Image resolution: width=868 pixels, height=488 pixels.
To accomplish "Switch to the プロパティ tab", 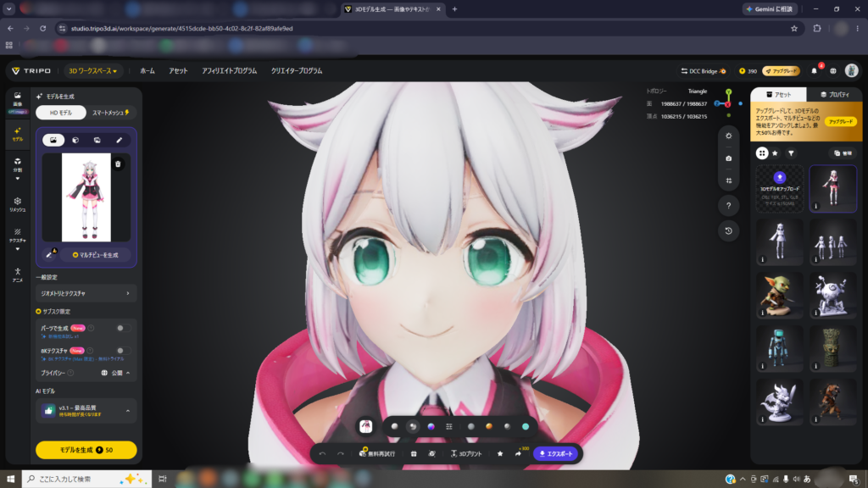I will (x=835, y=95).
